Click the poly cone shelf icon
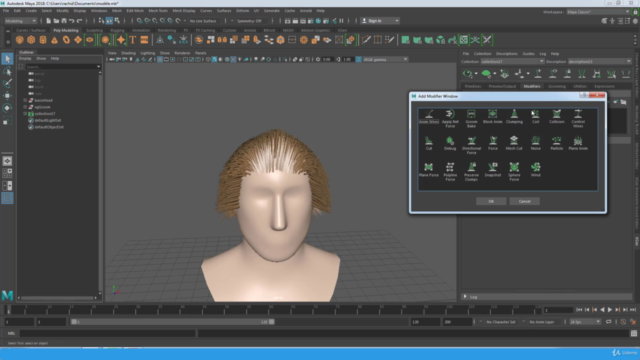 (x=54, y=40)
